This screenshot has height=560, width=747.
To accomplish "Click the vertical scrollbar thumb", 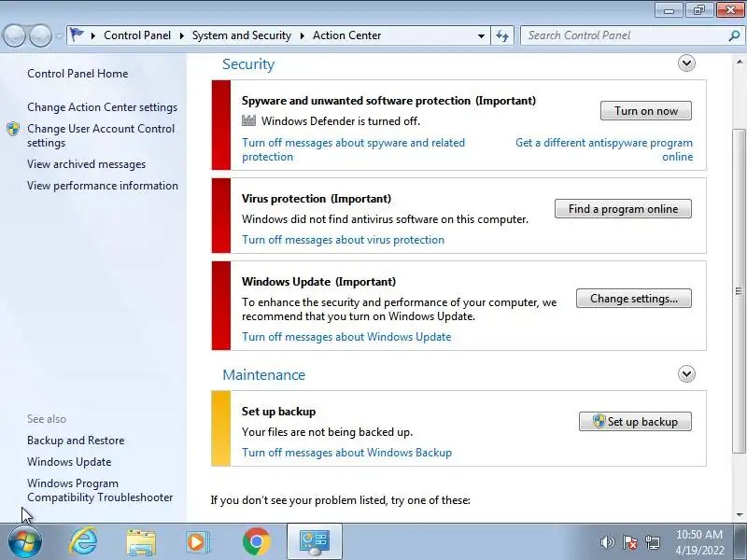I will 739,290.
